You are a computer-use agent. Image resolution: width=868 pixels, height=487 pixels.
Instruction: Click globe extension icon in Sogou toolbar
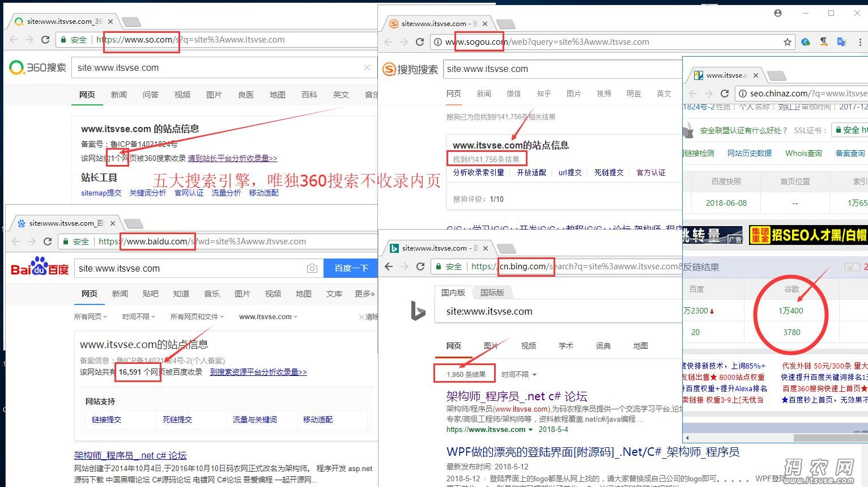click(806, 42)
